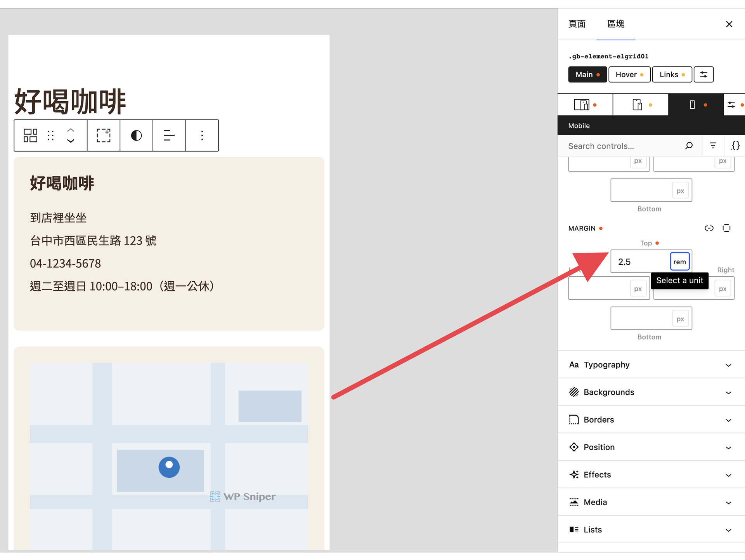Open the curly braces CSS icon
The width and height of the screenshot is (745, 560).
click(735, 146)
